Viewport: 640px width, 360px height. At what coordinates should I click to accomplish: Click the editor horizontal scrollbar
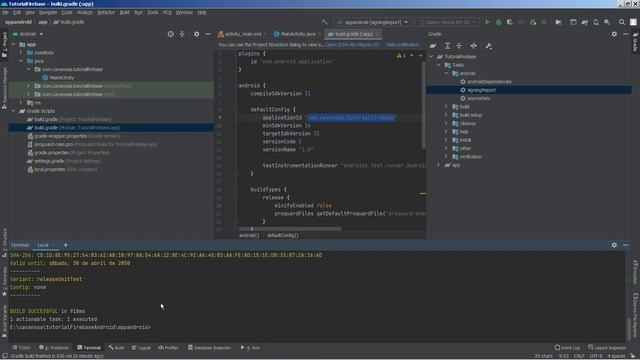point(290,229)
